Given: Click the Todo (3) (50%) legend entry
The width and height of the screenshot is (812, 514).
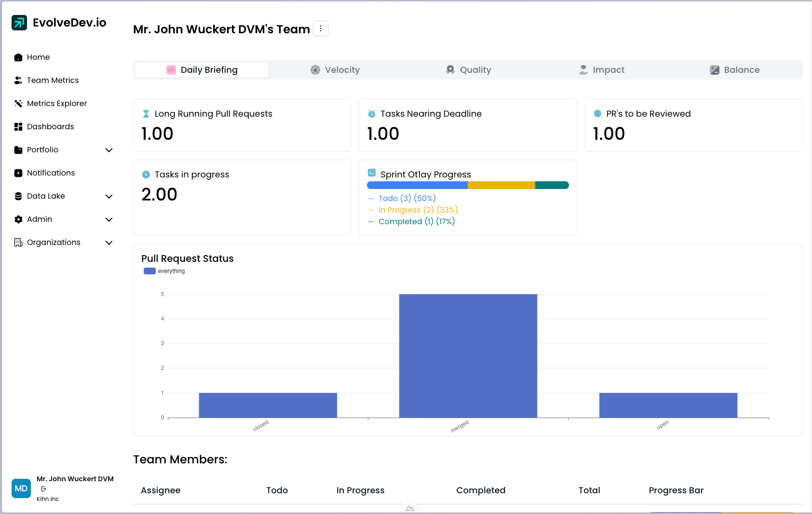Looking at the screenshot, I should 407,198.
